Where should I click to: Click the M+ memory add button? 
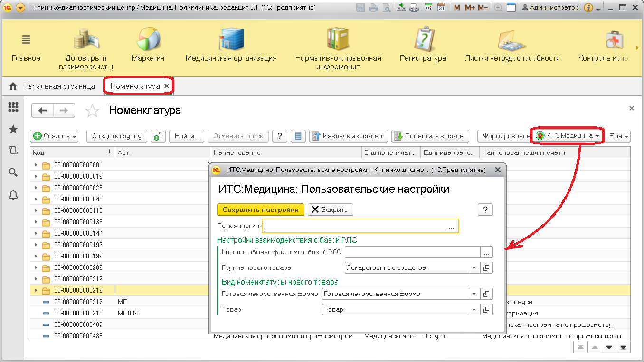click(x=470, y=8)
